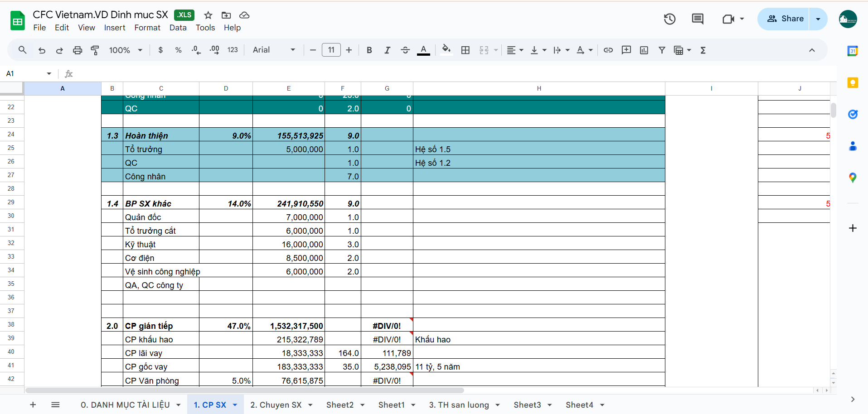Open the File menu

click(x=39, y=28)
